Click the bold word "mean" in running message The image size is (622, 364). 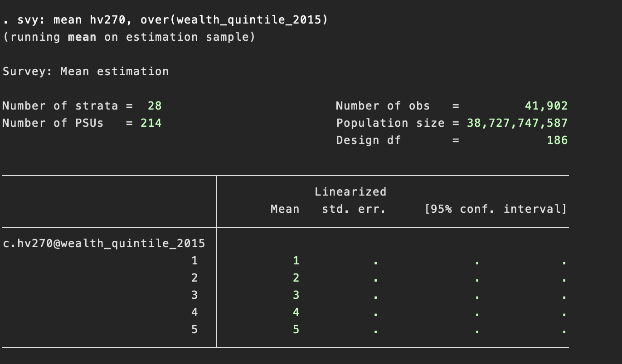coord(82,37)
